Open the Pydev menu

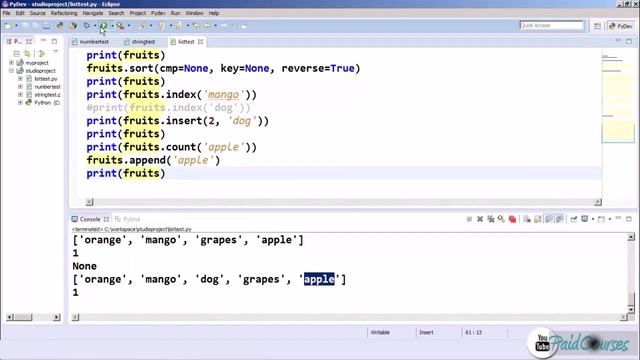tap(158, 13)
